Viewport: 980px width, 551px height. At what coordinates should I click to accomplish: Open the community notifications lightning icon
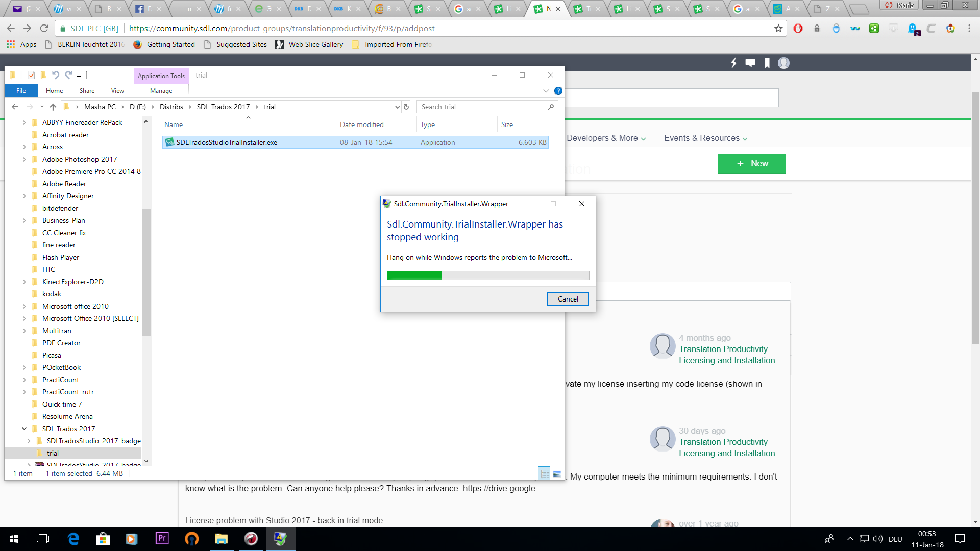click(x=733, y=63)
